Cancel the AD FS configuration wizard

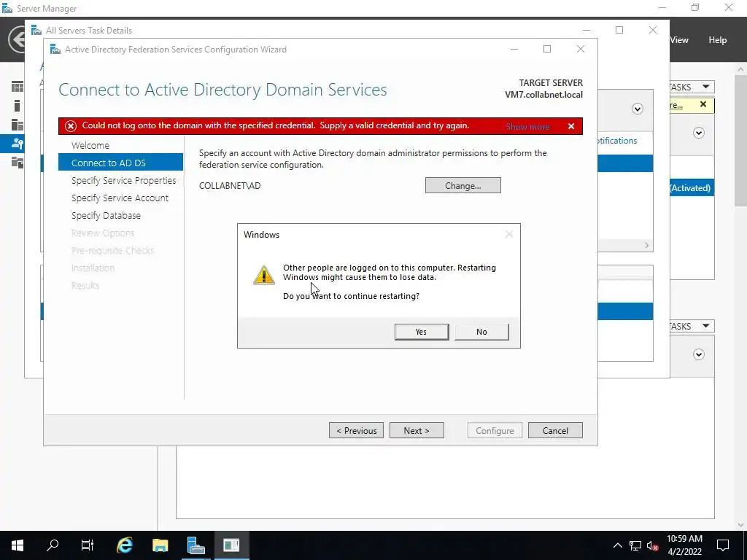pos(555,430)
